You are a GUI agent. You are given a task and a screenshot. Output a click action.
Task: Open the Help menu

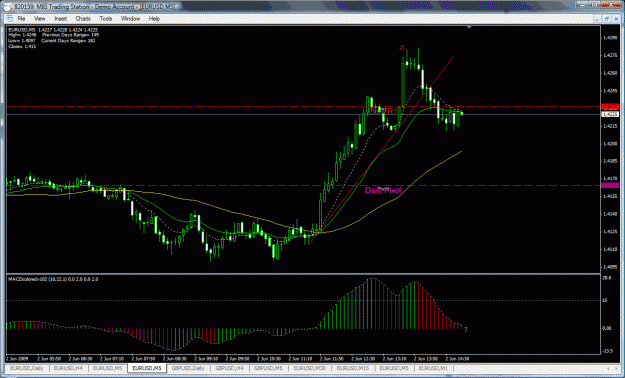tap(154, 19)
